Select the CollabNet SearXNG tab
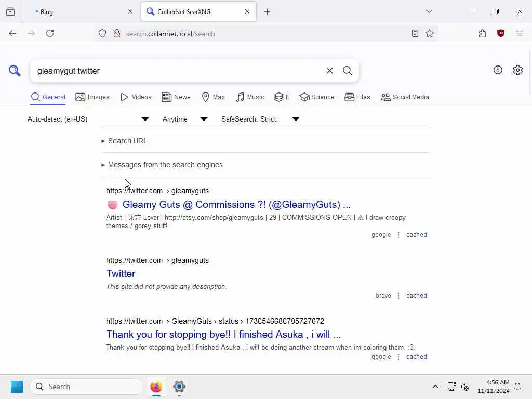The height and width of the screenshot is (399, 532). pyautogui.click(x=198, y=12)
